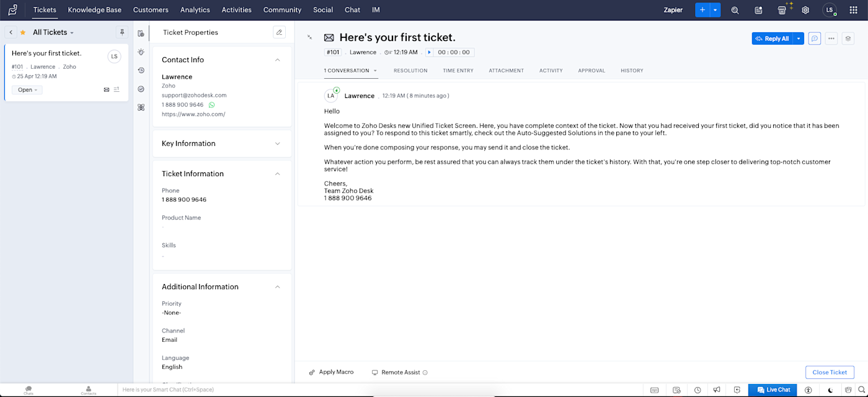Screen dimensions: 868x397
Task: Collapse the Contact Info section
Action: click(278, 60)
